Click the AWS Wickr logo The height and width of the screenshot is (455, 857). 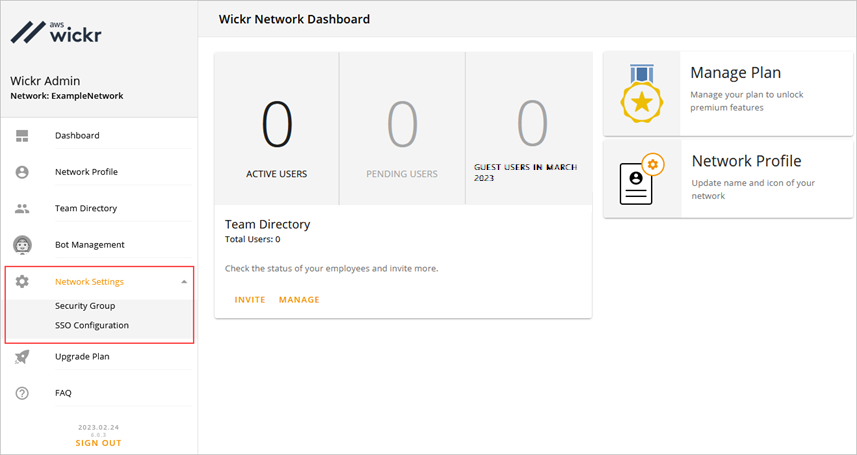(56, 32)
